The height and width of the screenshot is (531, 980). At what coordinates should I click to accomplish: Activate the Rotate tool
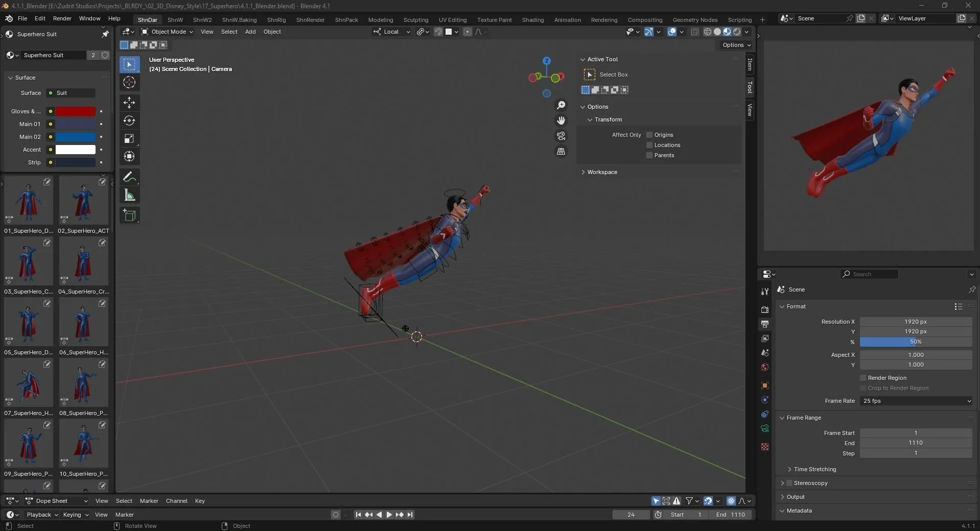129,121
